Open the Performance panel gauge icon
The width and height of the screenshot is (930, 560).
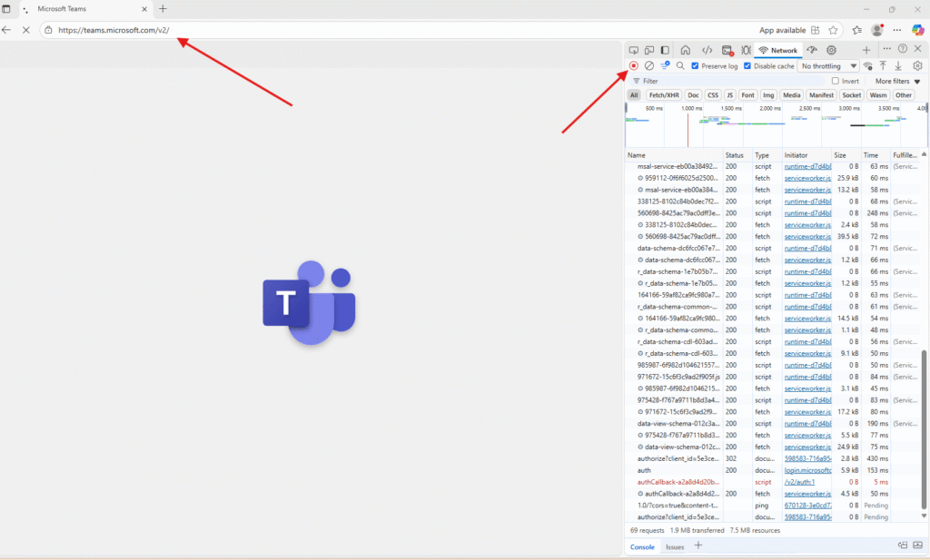pos(813,50)
